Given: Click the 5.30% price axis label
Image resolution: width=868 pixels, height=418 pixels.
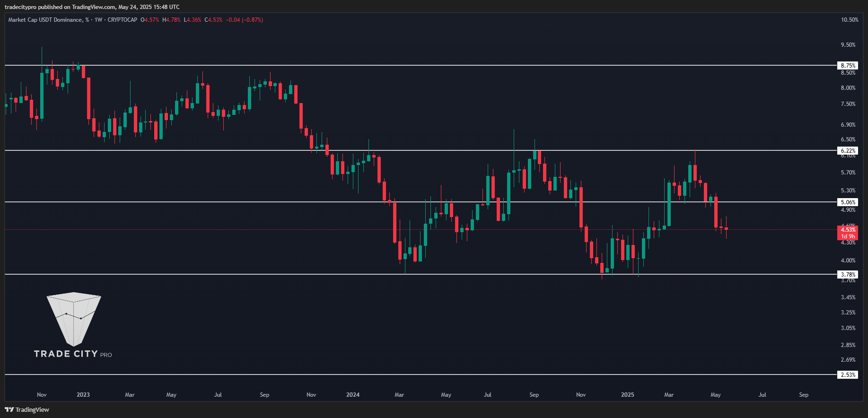Looking at the screenshot, I should click(x=848, y=191).
